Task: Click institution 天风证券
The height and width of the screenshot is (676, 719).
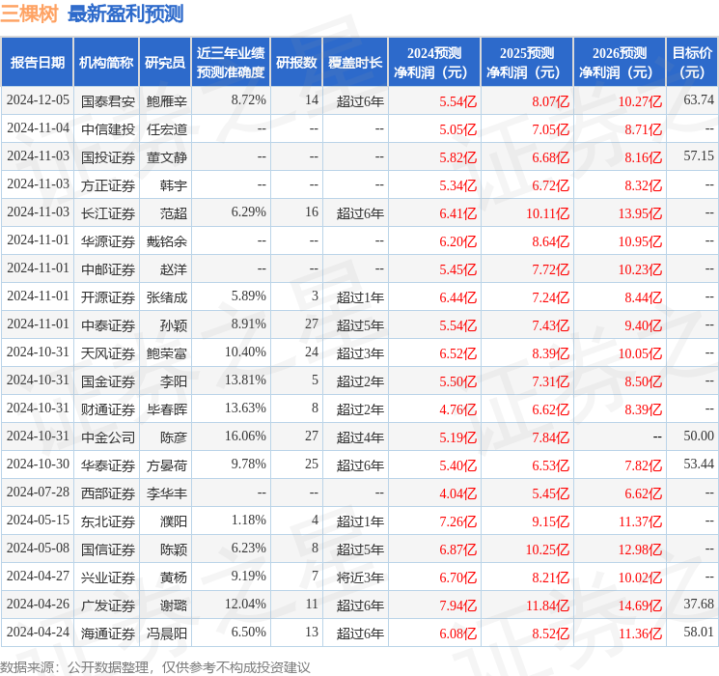Action: [x=108, y=354]
